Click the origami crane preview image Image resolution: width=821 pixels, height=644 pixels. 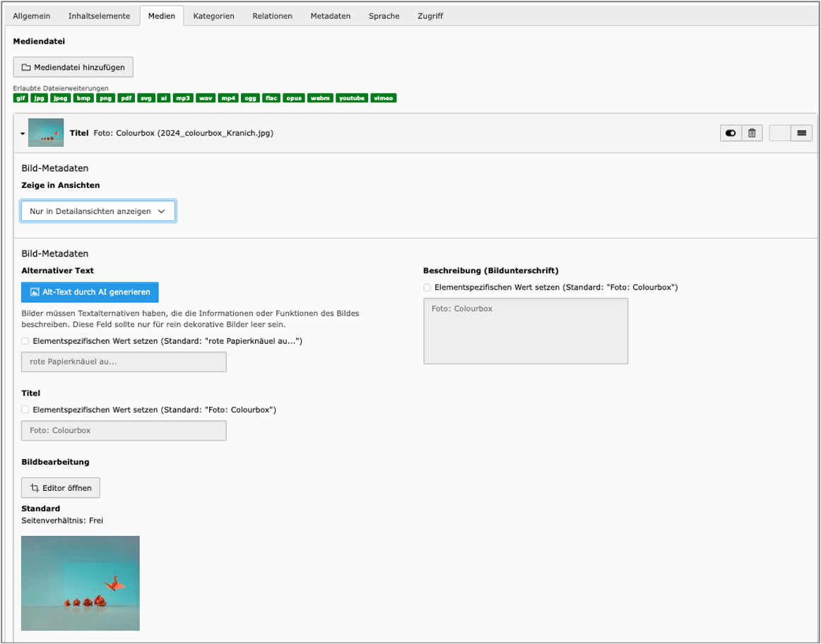click(x=81, y=583)
